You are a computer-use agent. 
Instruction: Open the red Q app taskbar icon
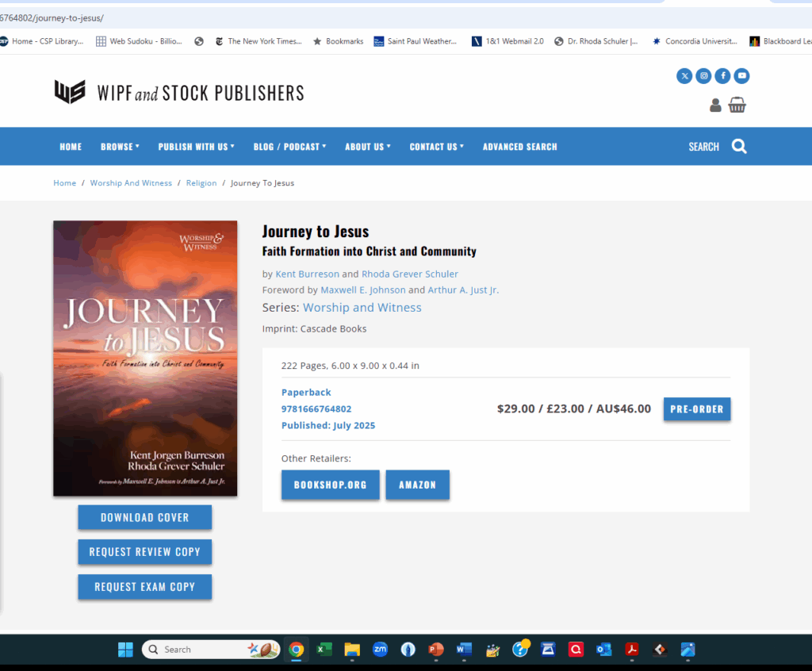[576, 650]
